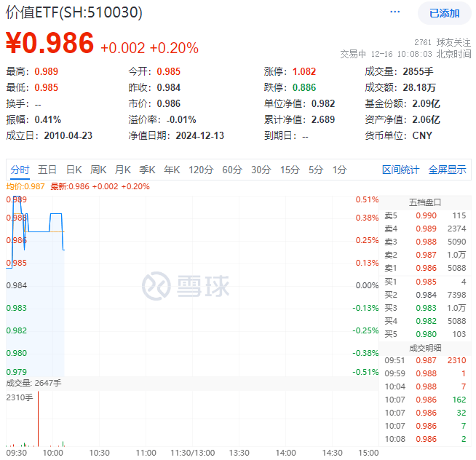
Task: Switch to the 60分 chart tab
Action: tap(232, 170)
